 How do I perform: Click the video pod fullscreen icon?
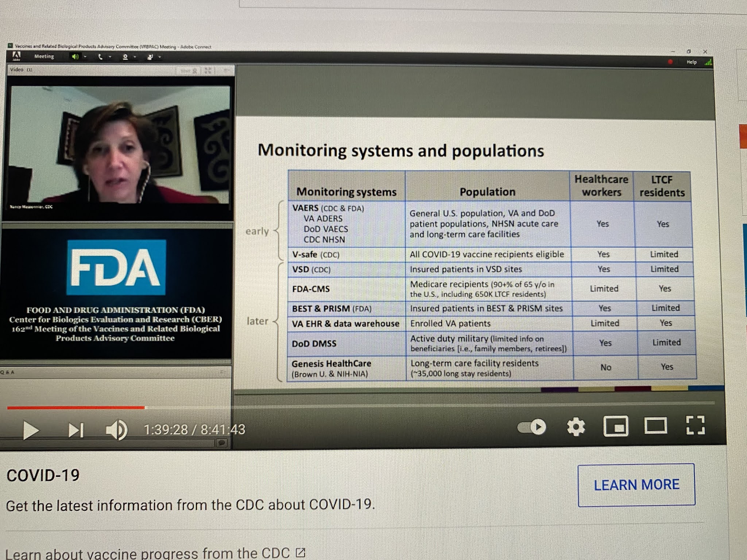pos(208,71)
